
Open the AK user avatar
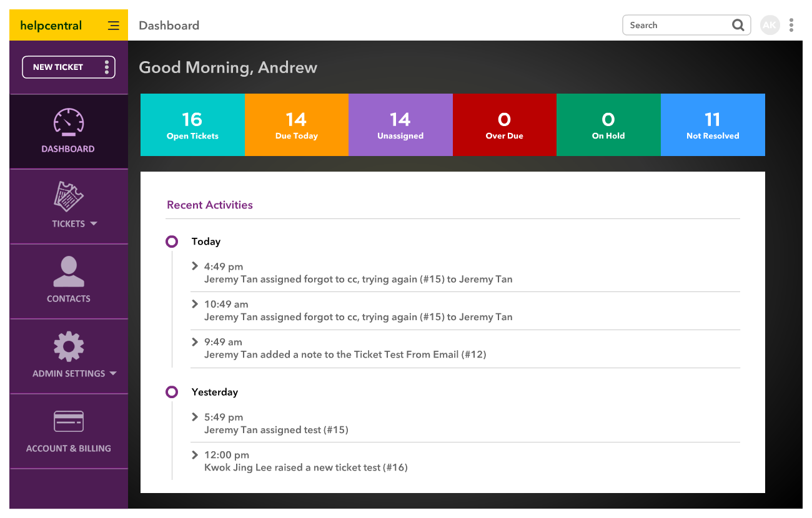(x=770, y=25)
